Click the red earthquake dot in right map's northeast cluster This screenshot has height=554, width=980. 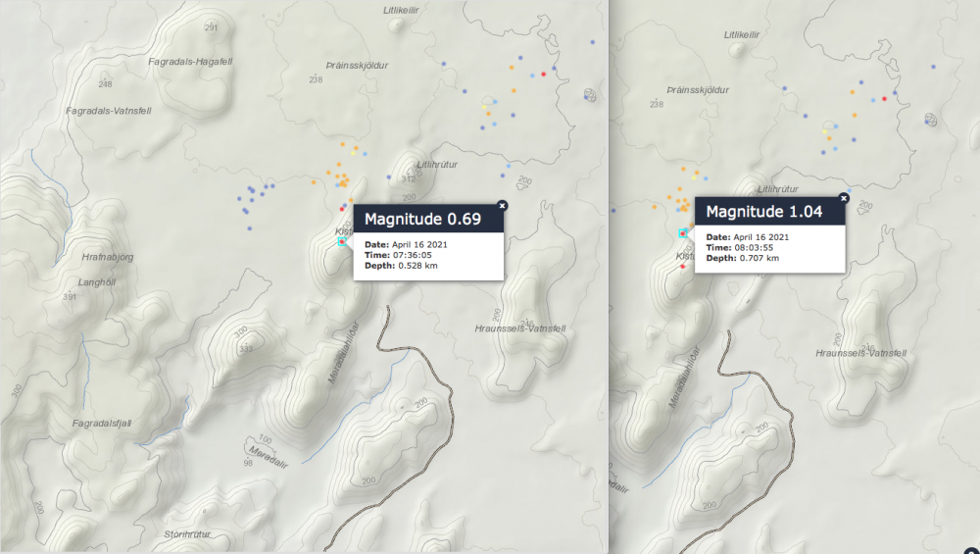[x=884, y=99]
